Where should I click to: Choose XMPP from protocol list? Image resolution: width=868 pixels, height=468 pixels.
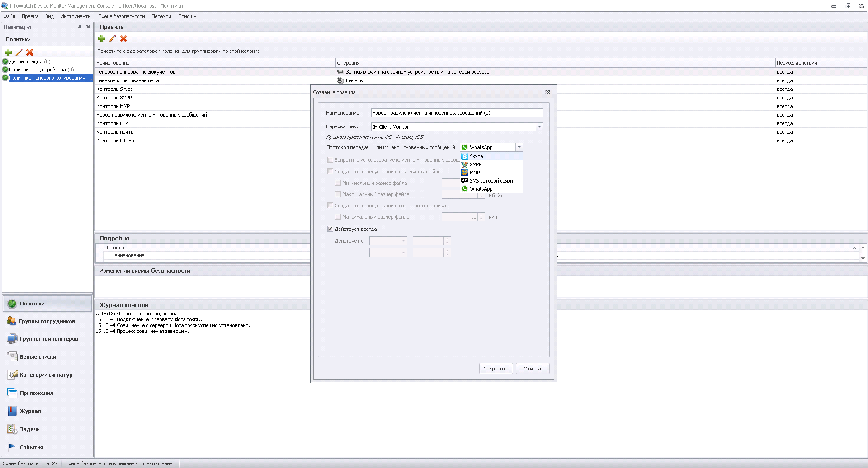click(x=491, y=164)
